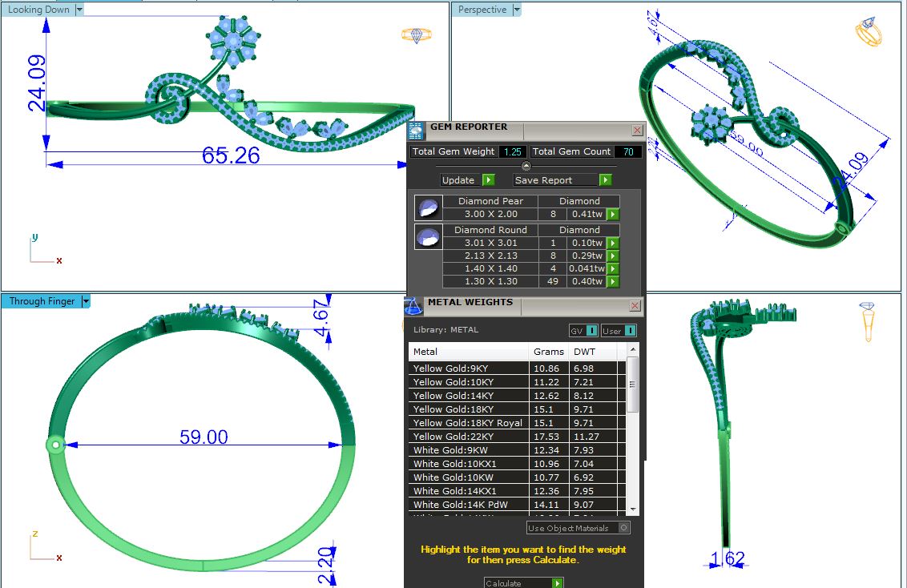
Task: Click the Diamond Pear gem thumbnail
Action: pos(428,208)
